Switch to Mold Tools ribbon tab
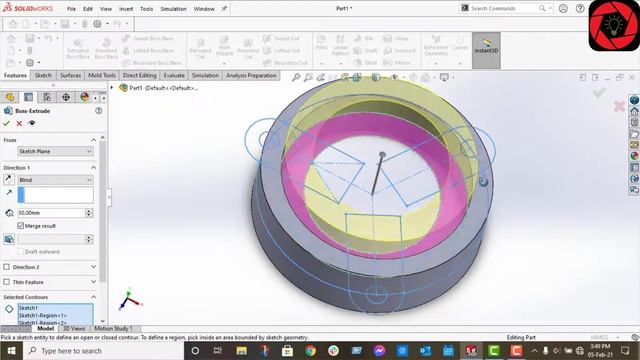Screen dimensions: 640x360 click(102, 76)
